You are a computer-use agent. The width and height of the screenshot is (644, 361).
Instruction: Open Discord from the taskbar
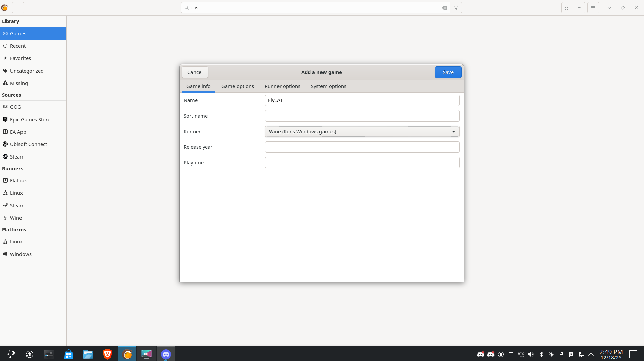pyautogui.click(x=166, y=354)
